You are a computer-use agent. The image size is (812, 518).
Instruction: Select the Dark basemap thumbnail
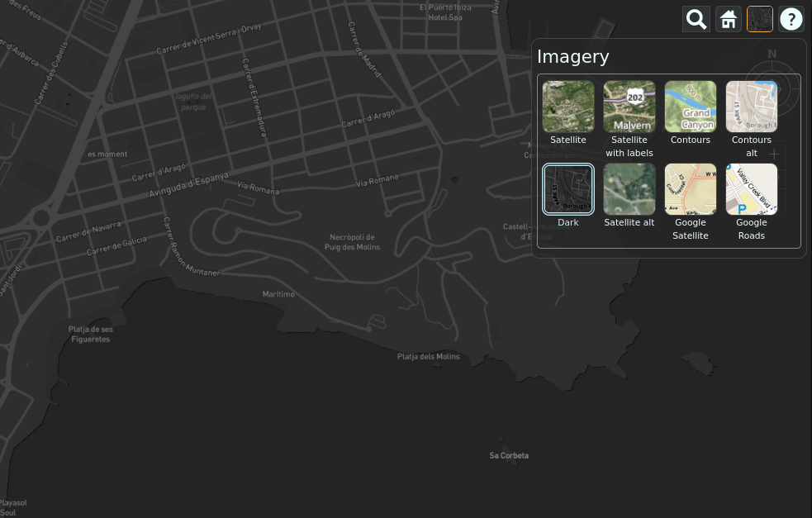567,188
